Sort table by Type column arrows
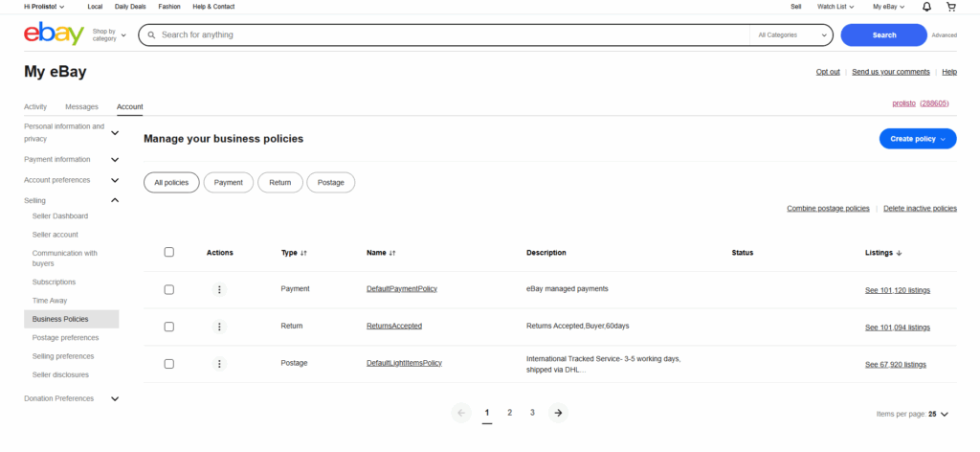 (x=303, y=253)
